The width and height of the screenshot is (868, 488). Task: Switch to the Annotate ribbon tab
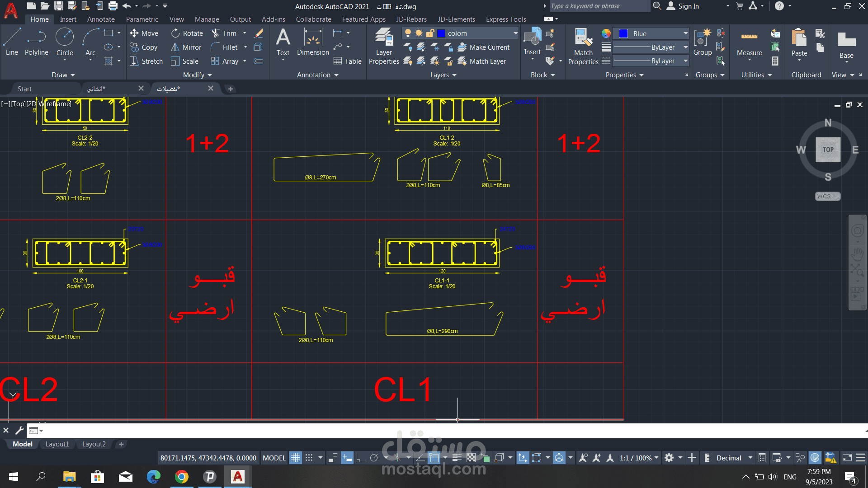(x=101, y=19)
